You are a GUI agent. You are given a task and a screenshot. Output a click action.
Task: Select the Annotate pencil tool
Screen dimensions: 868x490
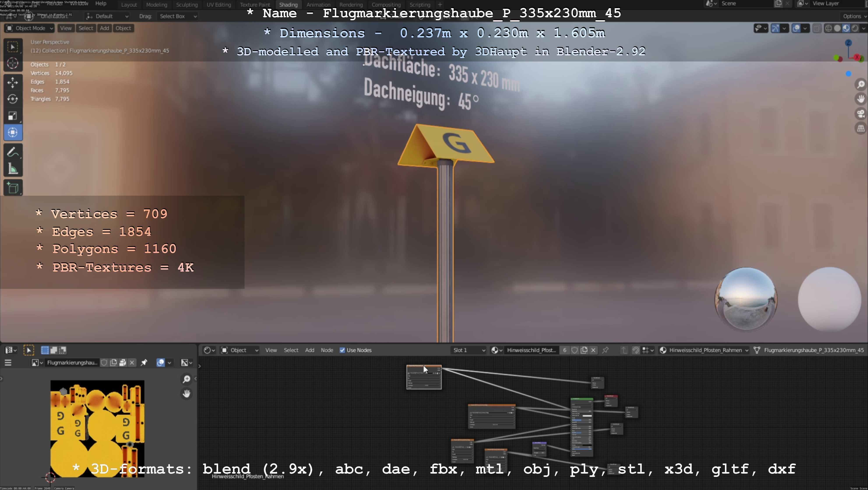click(13, 152)
